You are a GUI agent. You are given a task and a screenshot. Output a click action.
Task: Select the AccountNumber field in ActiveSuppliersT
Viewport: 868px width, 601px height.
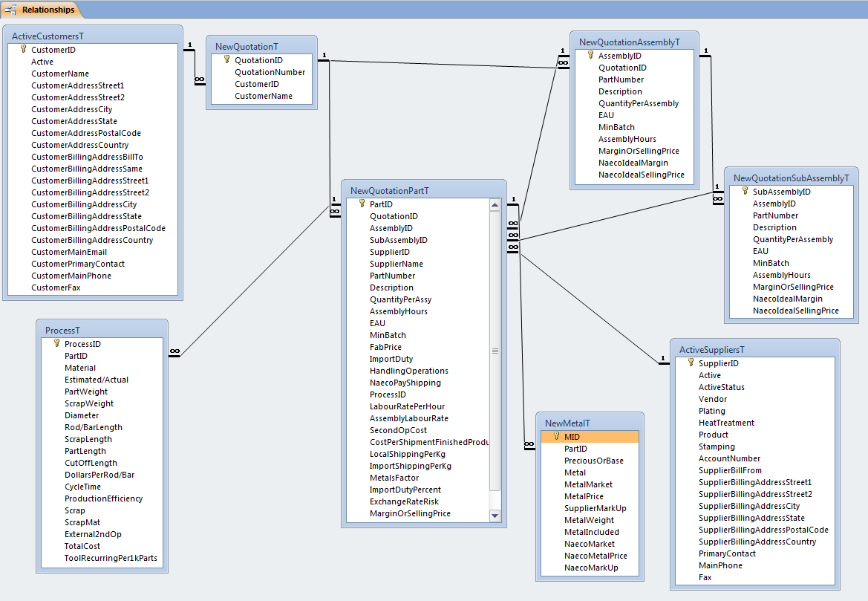pos(755,458)
